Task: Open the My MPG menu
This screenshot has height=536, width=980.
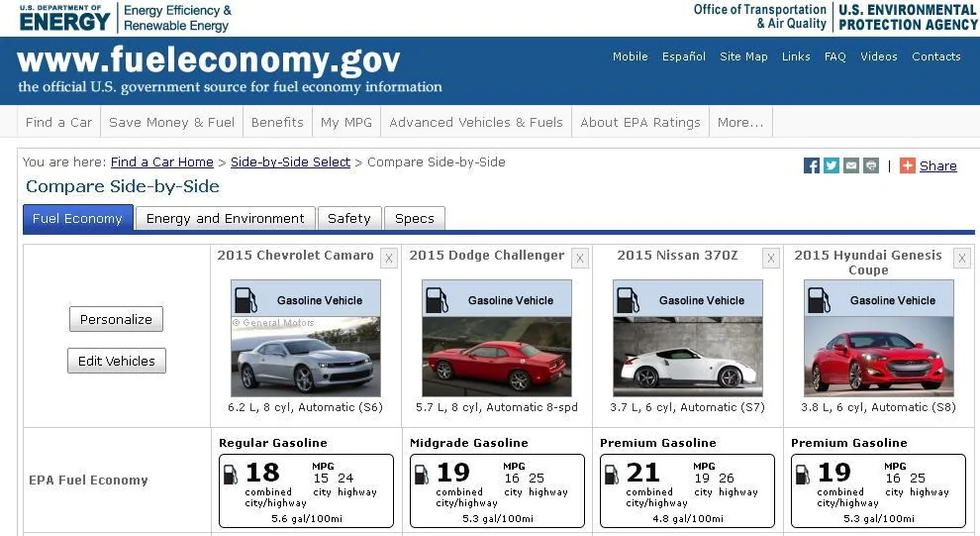Action: (346, 123)
